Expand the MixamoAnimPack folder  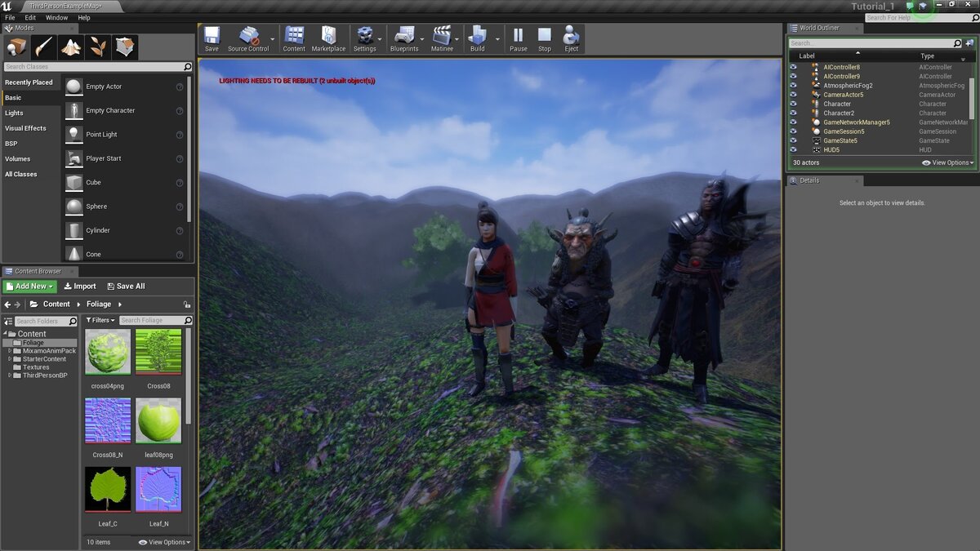click(10, 351)
